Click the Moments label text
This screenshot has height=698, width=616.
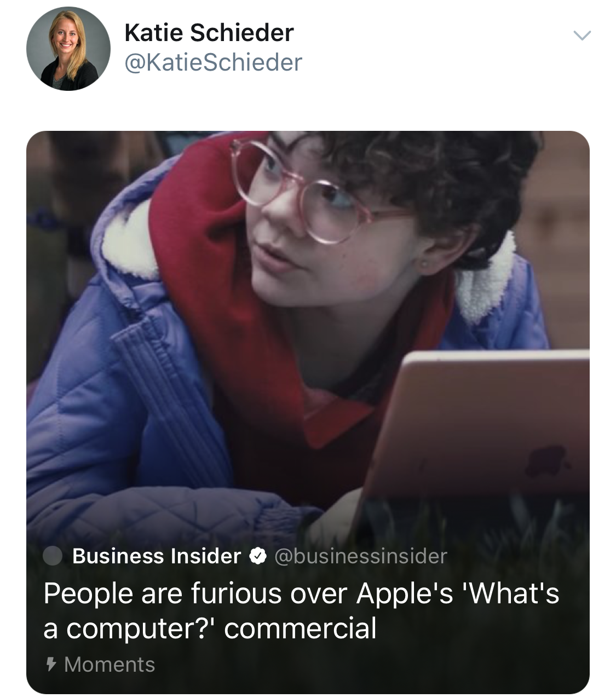tap(110, 665)
